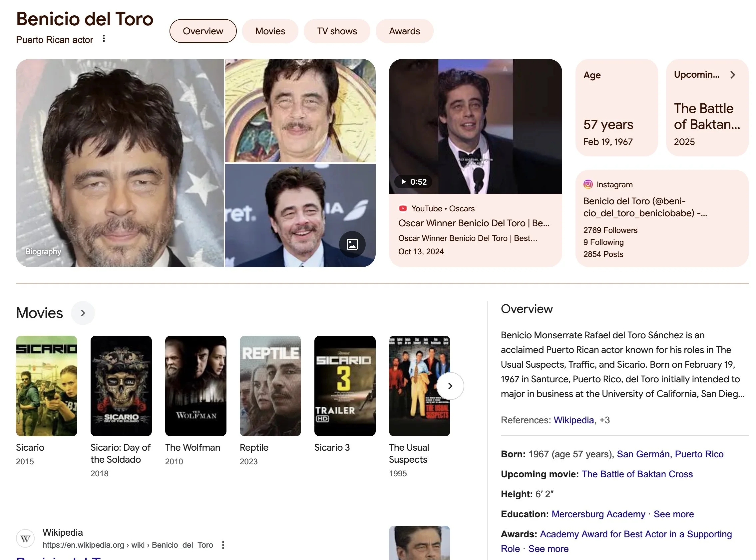
Task: Expand the Upcoming card chevron arrow
Action: point(733,75)
